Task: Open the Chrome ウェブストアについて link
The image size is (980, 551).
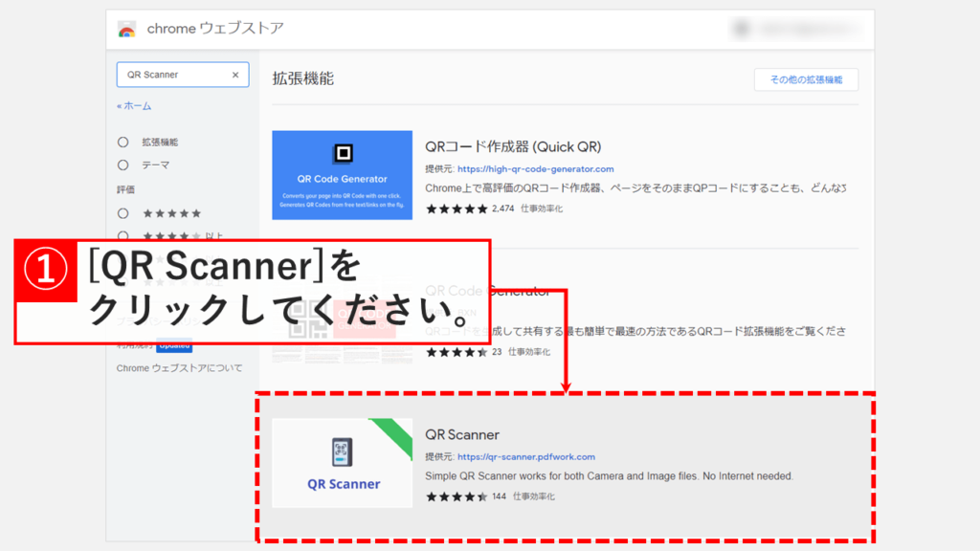Action: pos(179,368)
